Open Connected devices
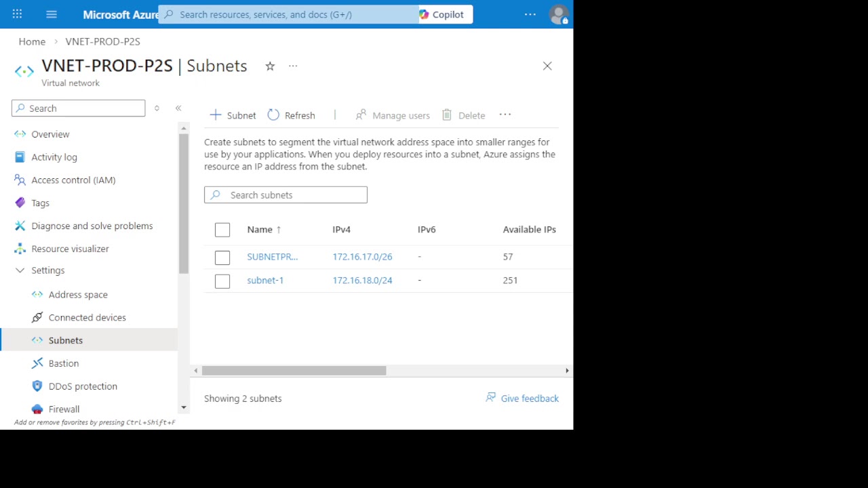Viewport: 868px width, 488px height. pos(89,318)
